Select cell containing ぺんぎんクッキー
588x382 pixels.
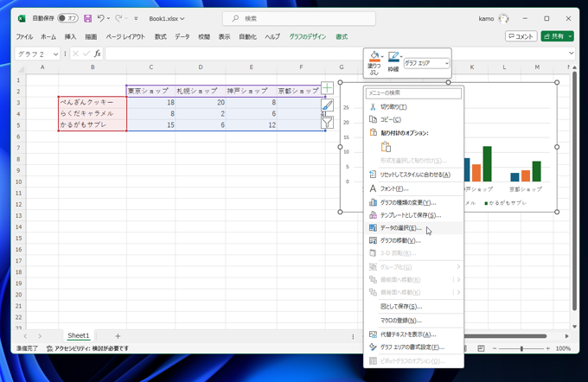pos(93,102)
